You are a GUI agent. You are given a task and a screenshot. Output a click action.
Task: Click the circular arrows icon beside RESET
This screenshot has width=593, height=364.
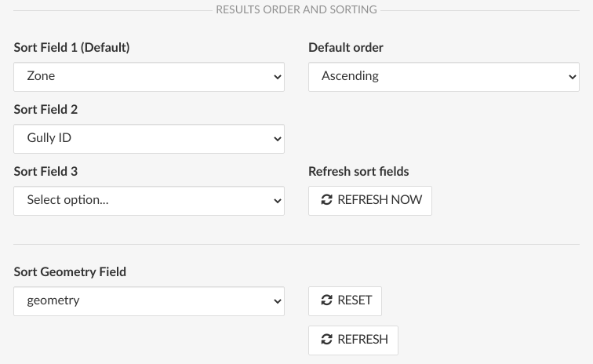click(x=326, y=300)
